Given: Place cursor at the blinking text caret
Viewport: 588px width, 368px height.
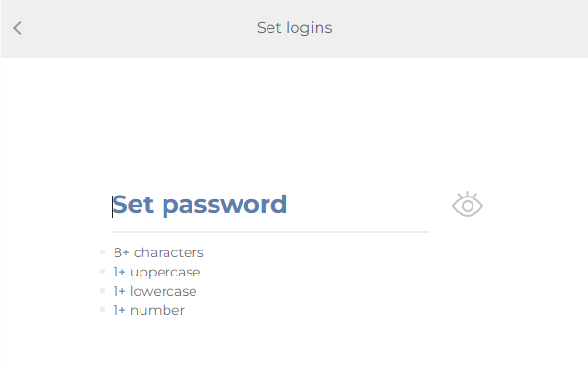Looking at the screenshot, I should click(112, 206).
